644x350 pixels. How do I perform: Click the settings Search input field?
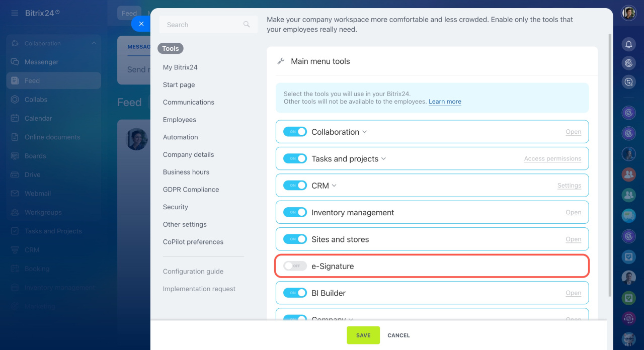(208, 24)
